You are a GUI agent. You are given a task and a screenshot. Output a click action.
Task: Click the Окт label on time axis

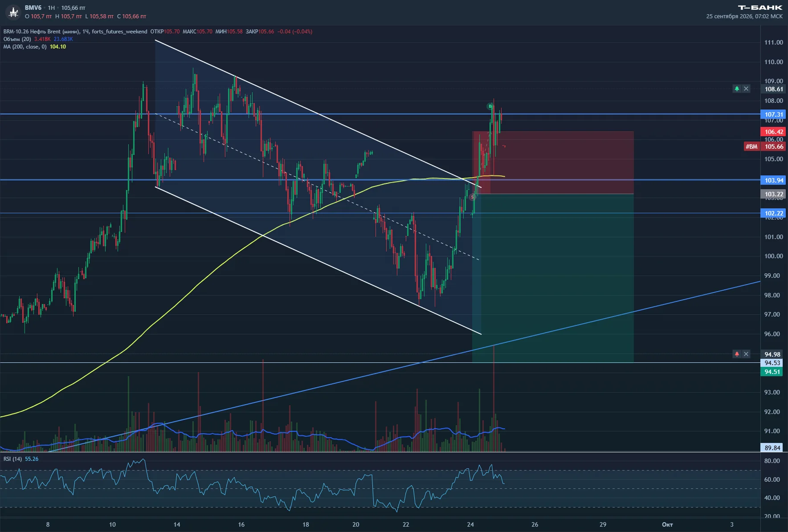(667, 524)
